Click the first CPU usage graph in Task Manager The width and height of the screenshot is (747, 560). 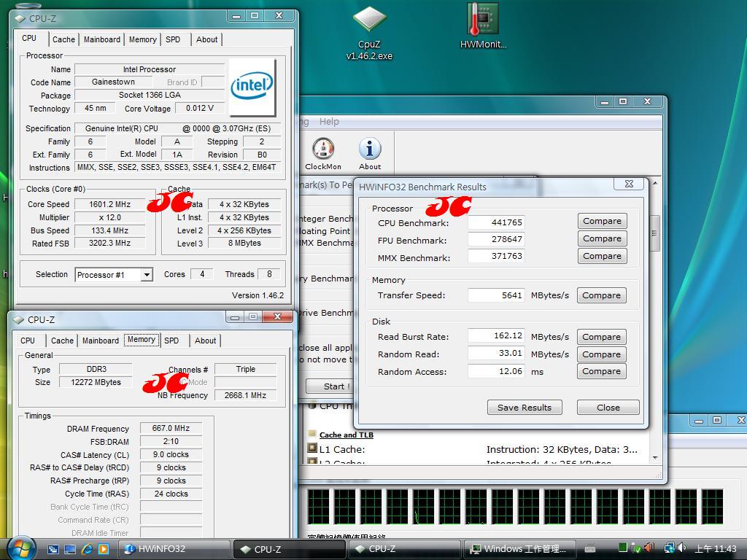tap(318, 506)
